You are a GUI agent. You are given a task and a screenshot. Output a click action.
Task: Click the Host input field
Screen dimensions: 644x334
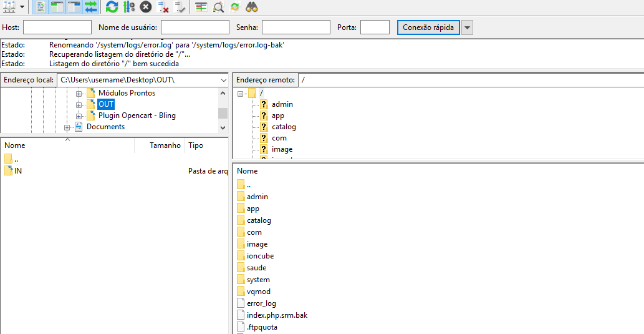(57, 27)
